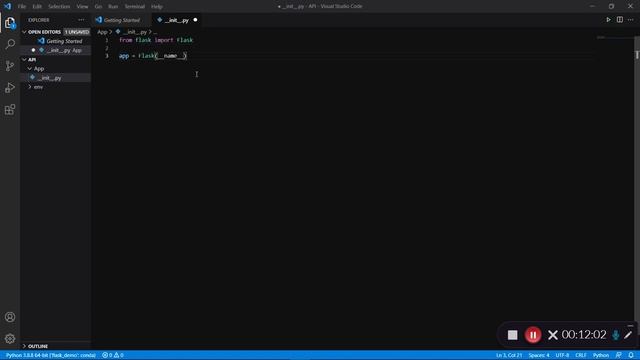Switch to the __init__.py editor tab
640x360 pixels.
tap(177, 20)
